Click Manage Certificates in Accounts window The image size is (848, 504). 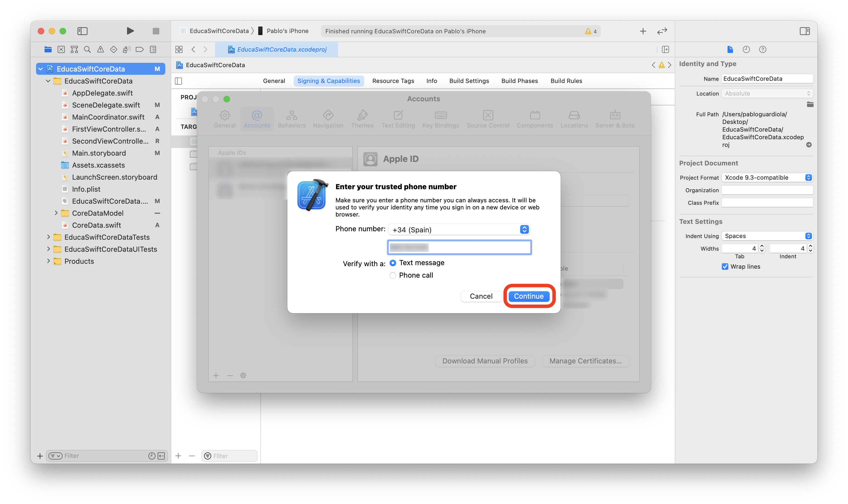pos(585,361)
